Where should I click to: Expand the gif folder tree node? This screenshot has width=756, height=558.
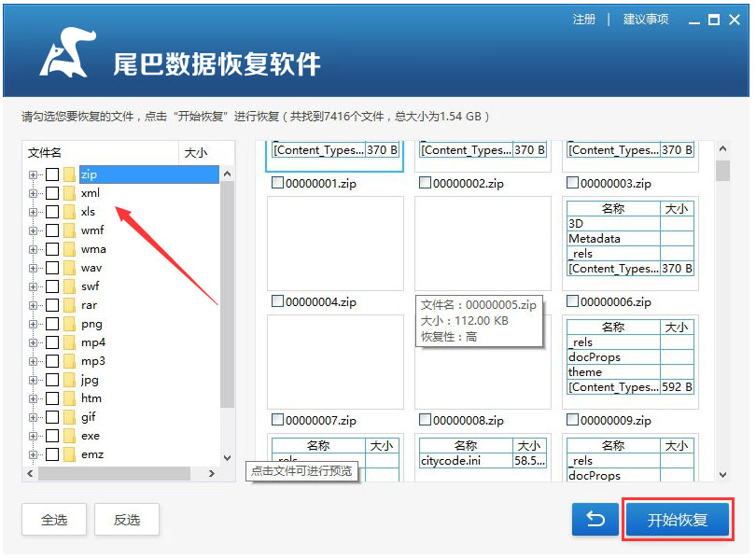(34, 417)
